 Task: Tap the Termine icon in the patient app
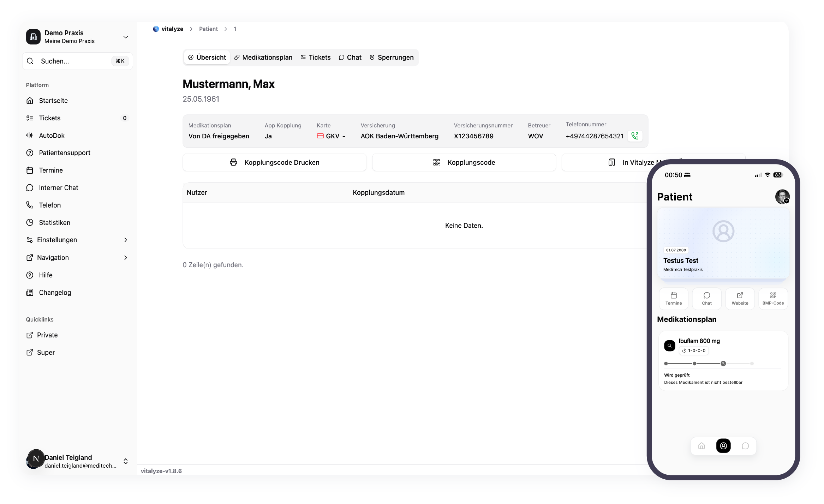coord(674,298)
